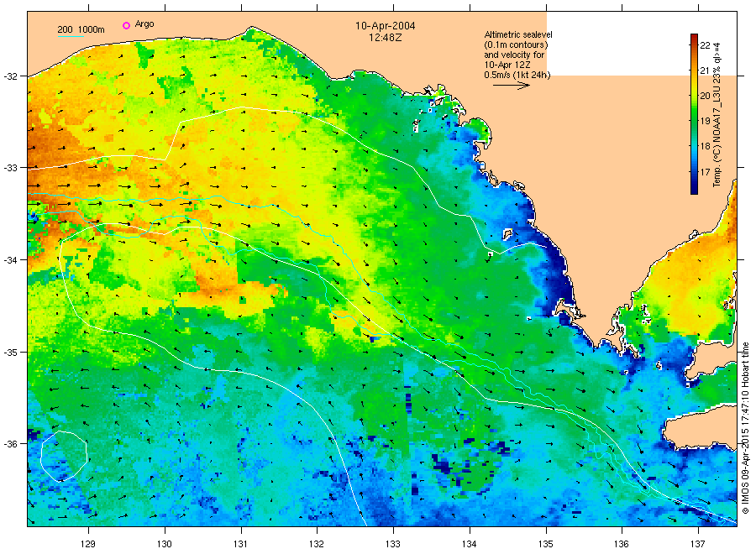The width and height of the screenshot is (756, 554).
Task: Click the '20' colorbar tick label
Action: pos(705,96)
